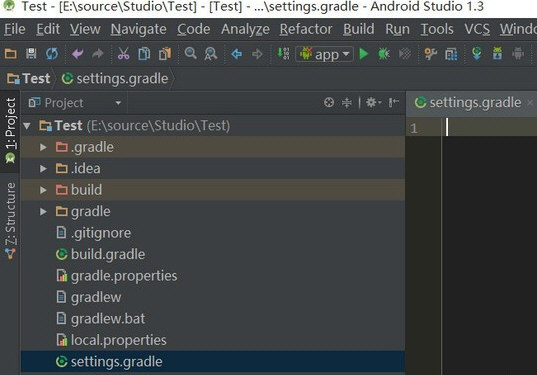The image size is (537, 375).
Task: Open the Run menu
Action: pos(397,29)
